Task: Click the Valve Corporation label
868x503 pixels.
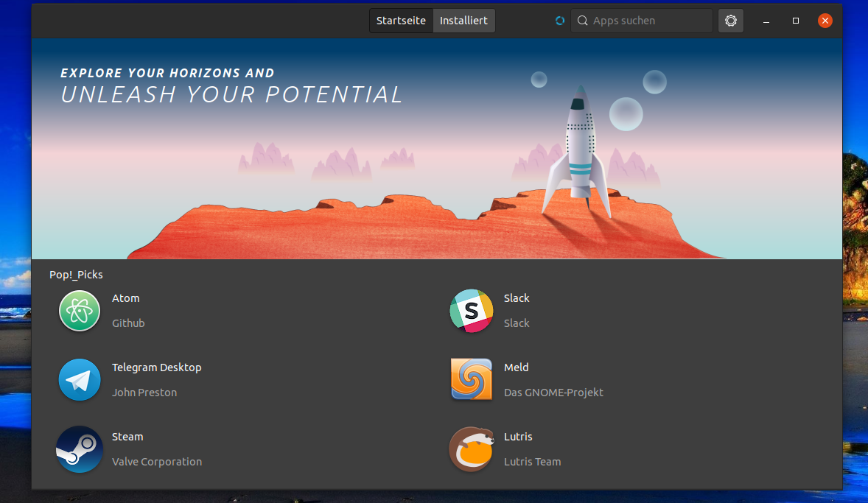Action: (157, 462)
